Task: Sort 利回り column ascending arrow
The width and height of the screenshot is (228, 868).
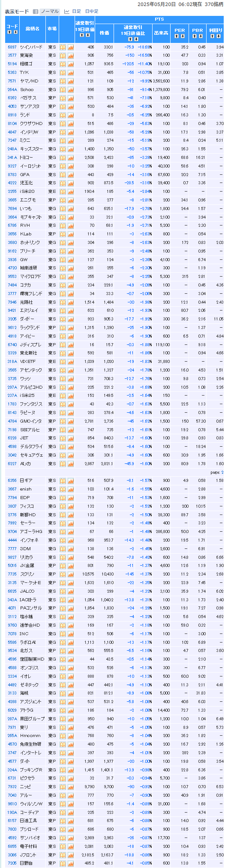Action: pyautogui.click(x=211, y=36)
